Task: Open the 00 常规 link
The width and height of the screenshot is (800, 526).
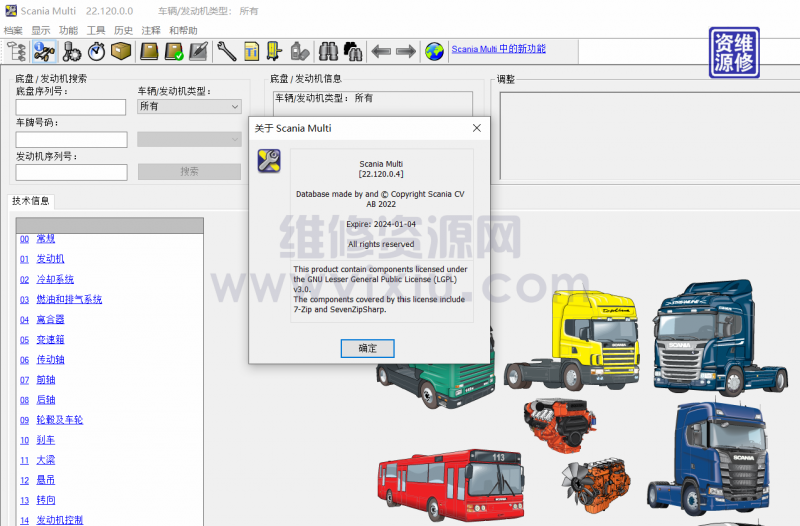Action: pyautogui.click(x=37, y=239)
